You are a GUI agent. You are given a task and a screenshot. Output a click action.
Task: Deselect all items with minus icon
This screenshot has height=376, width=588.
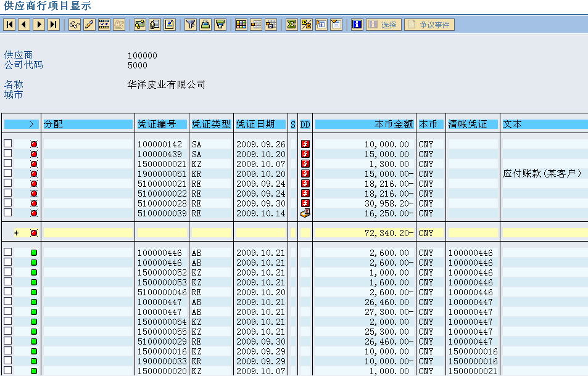335,25
